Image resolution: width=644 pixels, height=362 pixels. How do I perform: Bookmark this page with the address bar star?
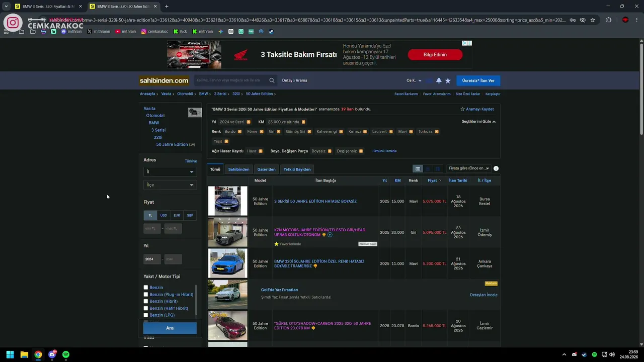[x=593, y=20]
